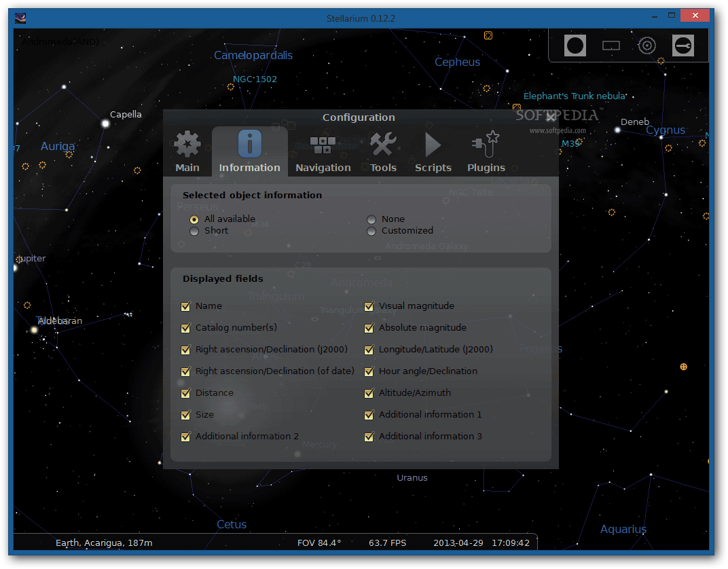The width and height of the screenshot is (728, 569).
Task: Close the Configuration dialog
Action: tap(551, 117)
